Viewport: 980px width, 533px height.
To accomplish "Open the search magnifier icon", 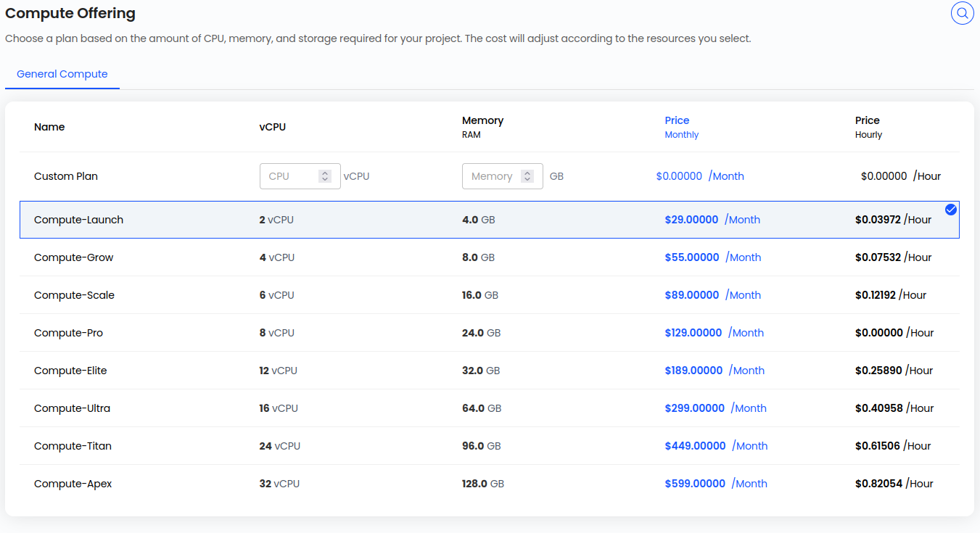I will (x=962, y=13).
